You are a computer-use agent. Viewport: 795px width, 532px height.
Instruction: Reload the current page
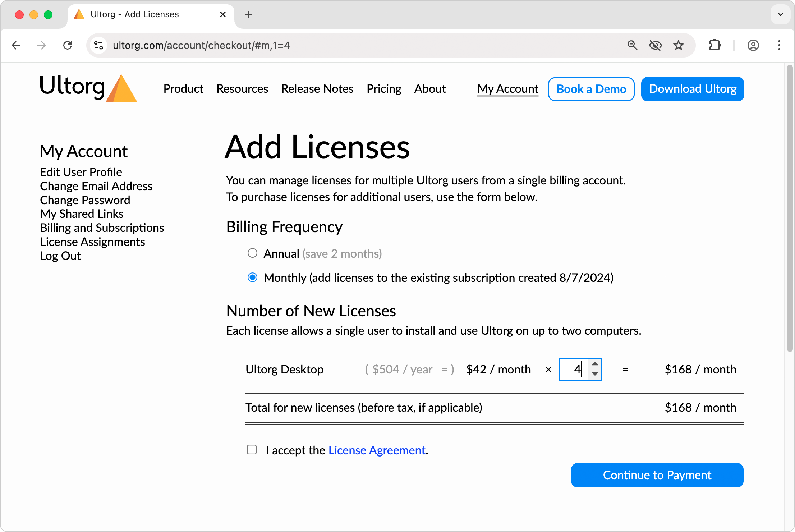[x=68, y=45]
